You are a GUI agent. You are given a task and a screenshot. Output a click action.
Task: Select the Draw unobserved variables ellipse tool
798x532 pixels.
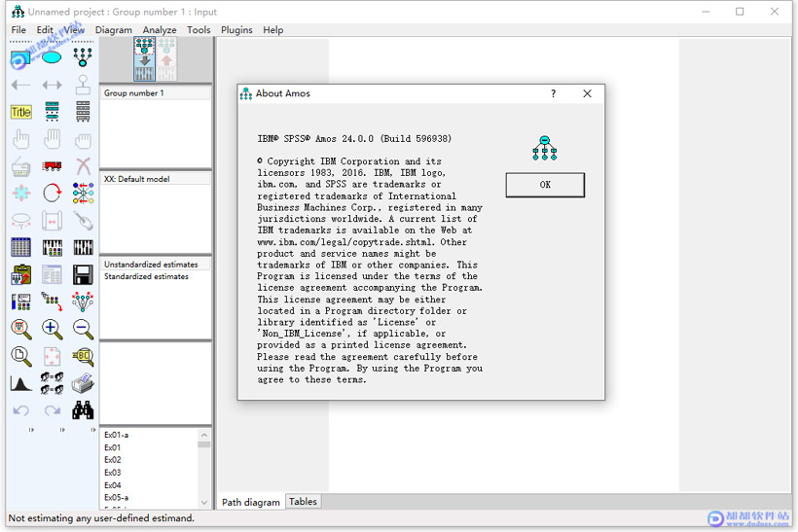(52, 58)
